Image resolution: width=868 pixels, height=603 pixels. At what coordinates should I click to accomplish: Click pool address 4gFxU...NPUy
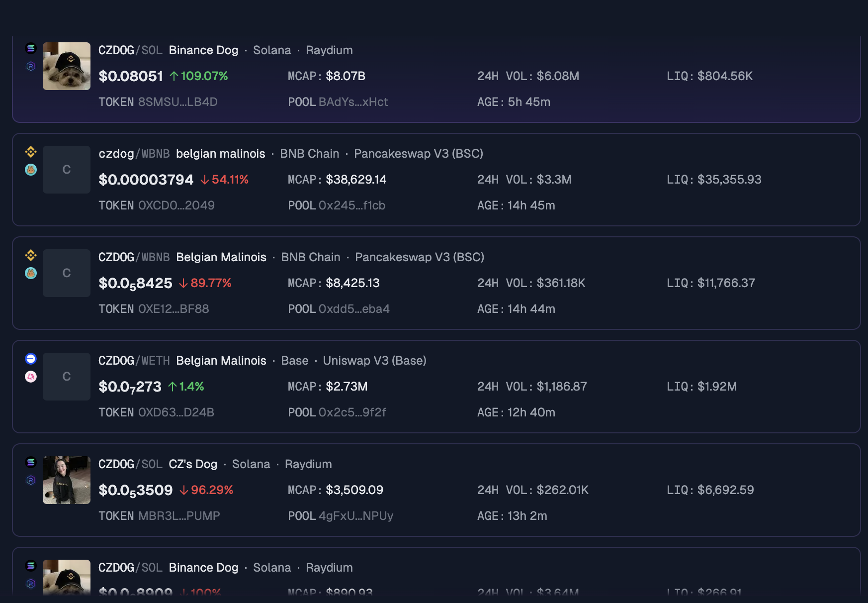click(356, 516)
